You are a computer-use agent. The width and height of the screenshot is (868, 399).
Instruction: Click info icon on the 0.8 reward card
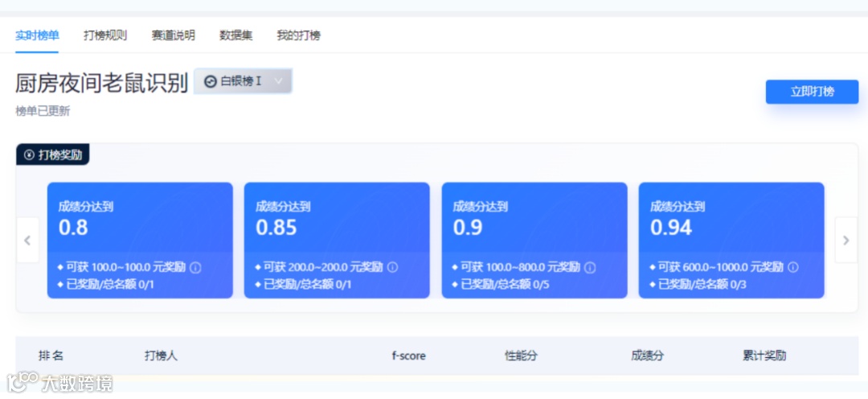[x=195, y=268]
